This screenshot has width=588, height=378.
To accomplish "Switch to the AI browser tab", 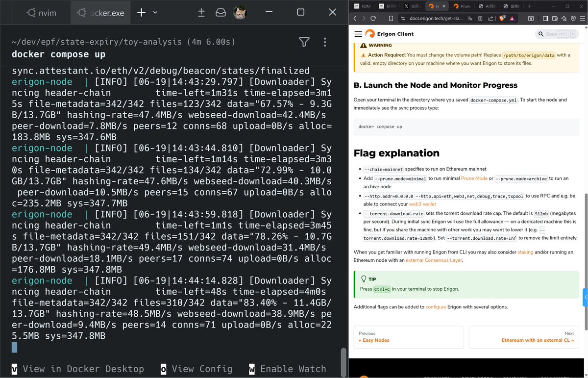I will [487, 6].
